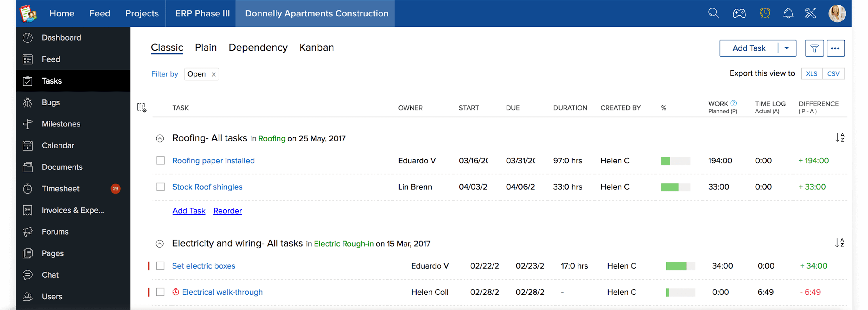Open Bugs from sidebar
This screenshot has height=310, width=868.
(51, 103)
